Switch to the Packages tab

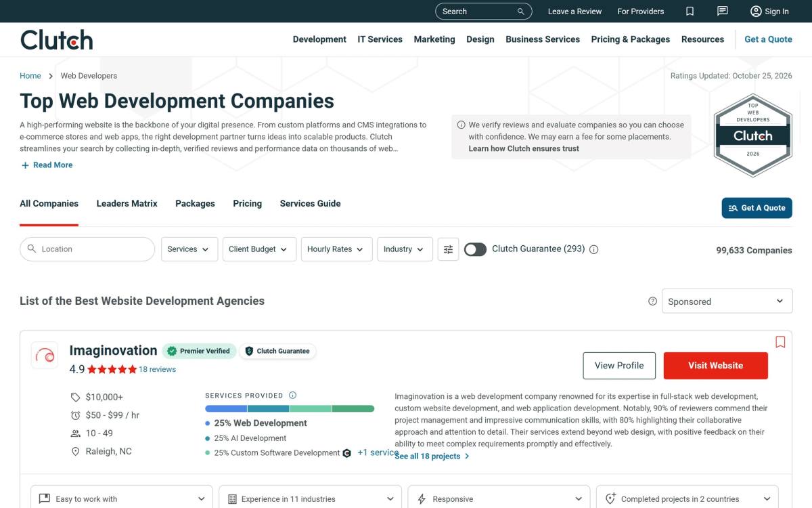(195, 203)
